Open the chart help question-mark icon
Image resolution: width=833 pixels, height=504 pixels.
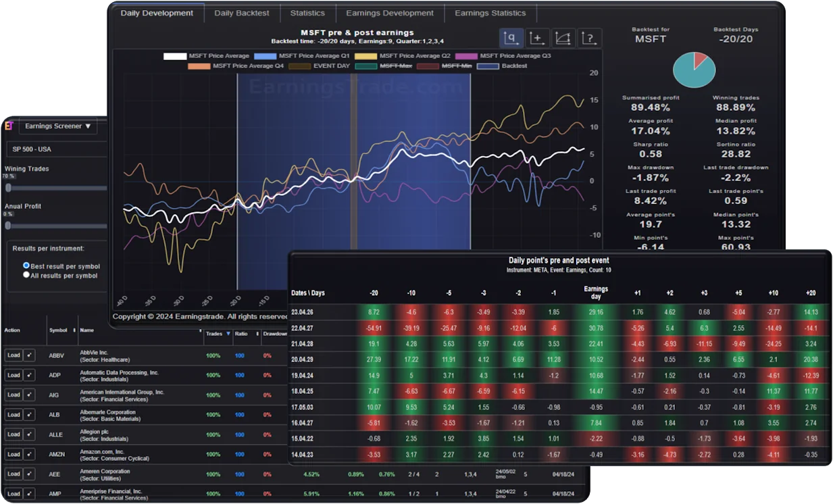(589, 38)
